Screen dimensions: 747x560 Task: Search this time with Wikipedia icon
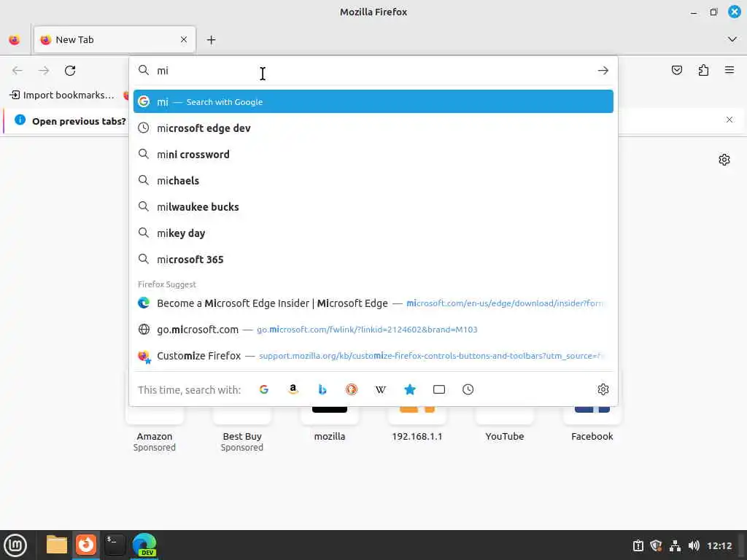click(x=380, y=389)
